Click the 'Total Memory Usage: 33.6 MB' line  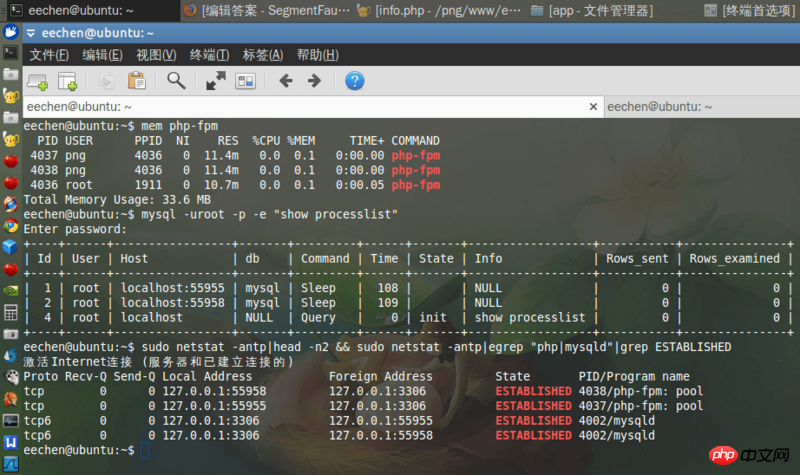click(x=117, y=199)
